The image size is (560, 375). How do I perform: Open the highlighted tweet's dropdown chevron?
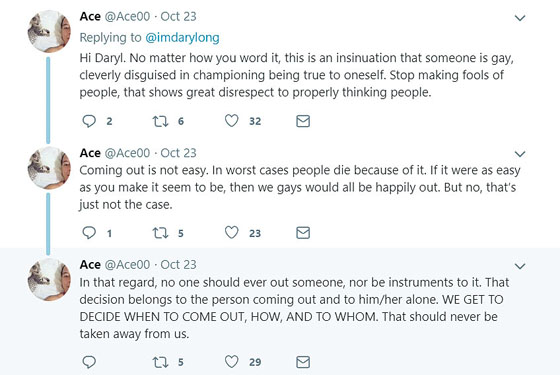[520, 266]
